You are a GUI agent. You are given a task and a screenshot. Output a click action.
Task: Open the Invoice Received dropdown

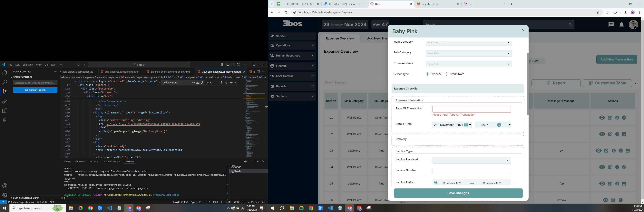472,160
